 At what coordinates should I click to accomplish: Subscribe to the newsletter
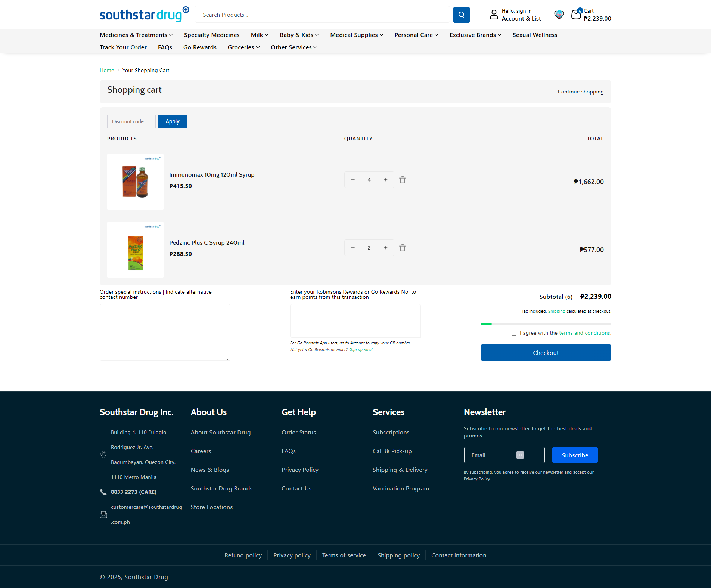pos(575,455)
